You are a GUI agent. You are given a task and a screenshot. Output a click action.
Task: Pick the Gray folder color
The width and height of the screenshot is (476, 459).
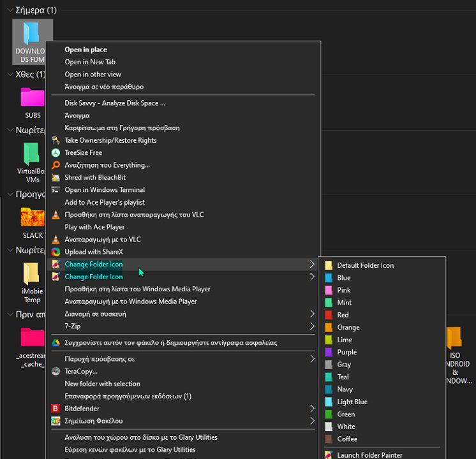(382, 365)
